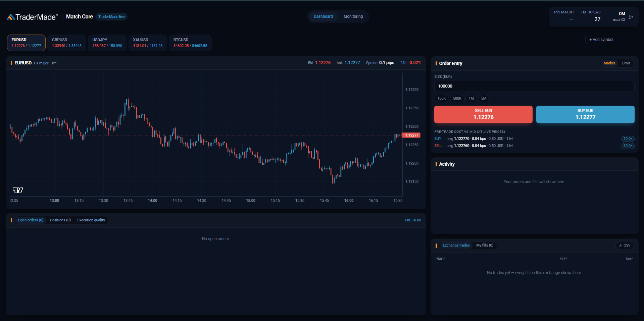Click the TIME column header
Viewport: 644px width, 321px height.
click(629, 259)
